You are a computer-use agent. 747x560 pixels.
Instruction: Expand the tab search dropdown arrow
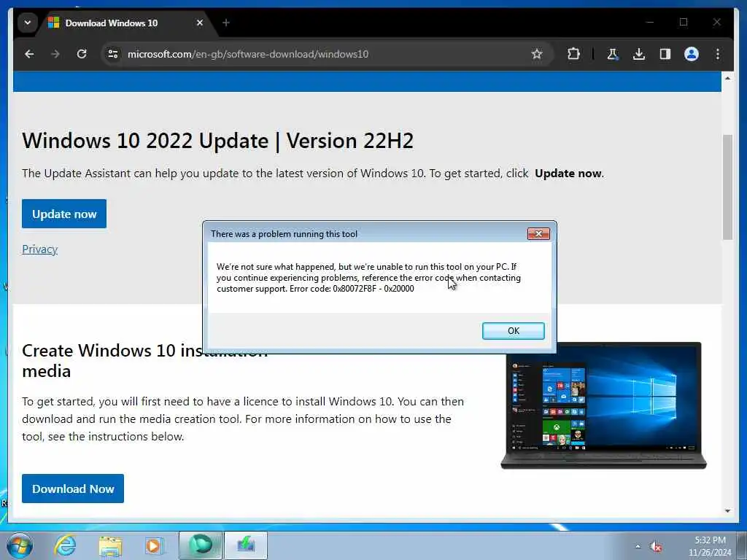(x=28, y=23)
